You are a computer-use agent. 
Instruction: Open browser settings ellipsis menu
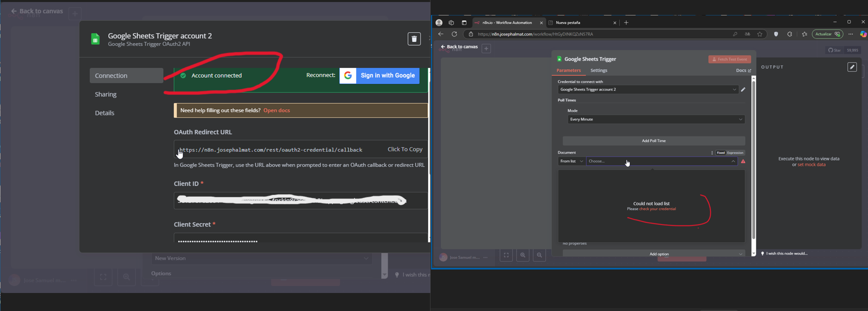click(x=851, y=34)
